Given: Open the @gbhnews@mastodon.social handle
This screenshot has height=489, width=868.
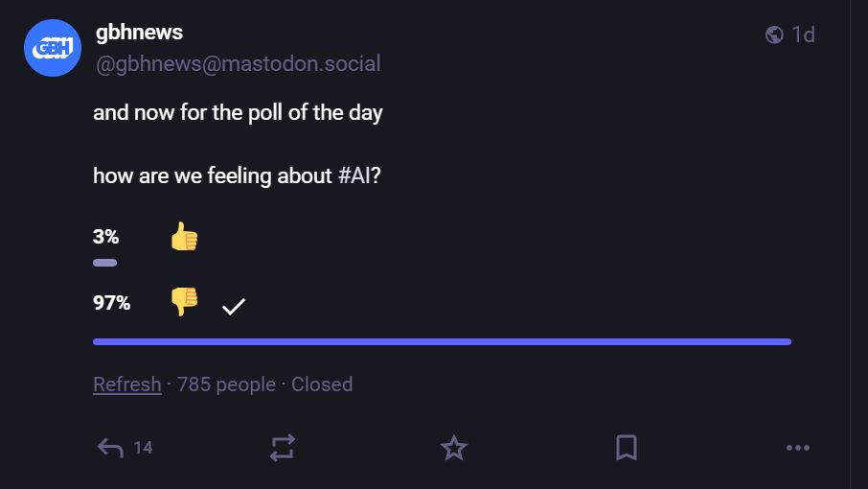Looking at the screenshot, I should 238,64.
